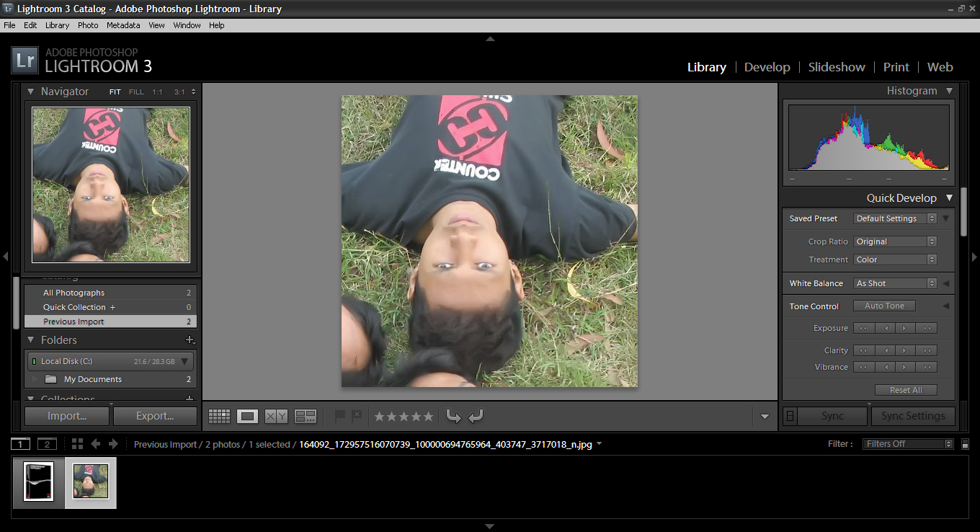Switch to Survey view icon

point(306,416)
